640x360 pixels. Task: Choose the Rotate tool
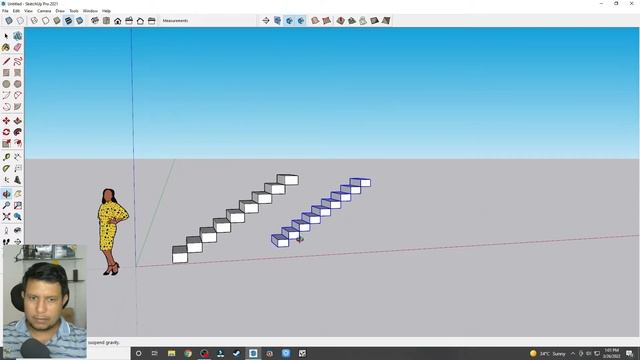pyautogui.click(x=6, y=132)
